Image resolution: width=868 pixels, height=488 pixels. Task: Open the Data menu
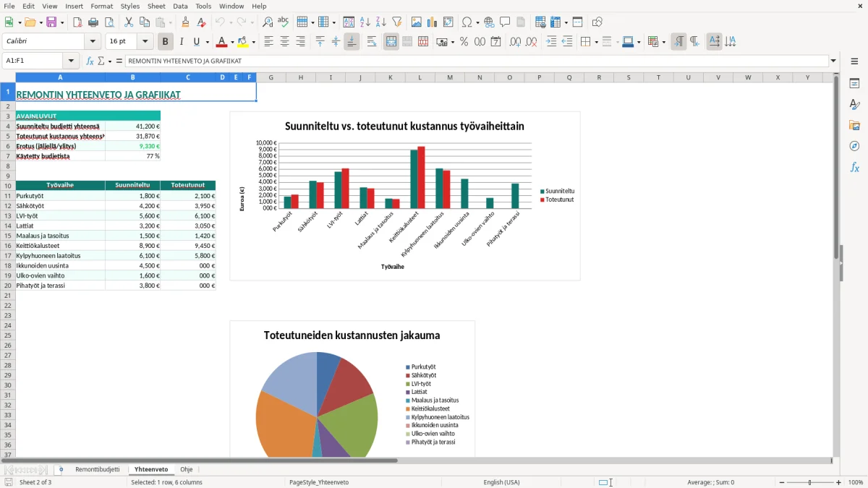180,6
